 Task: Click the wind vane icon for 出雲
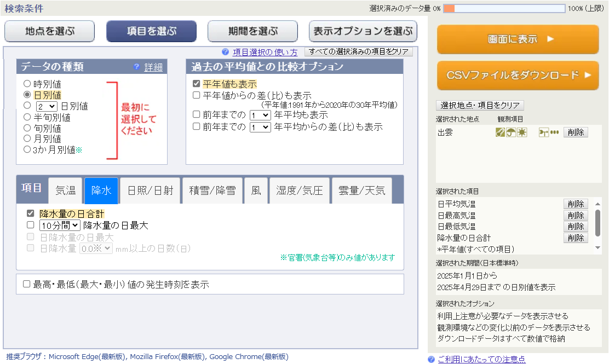click(544, 132)
